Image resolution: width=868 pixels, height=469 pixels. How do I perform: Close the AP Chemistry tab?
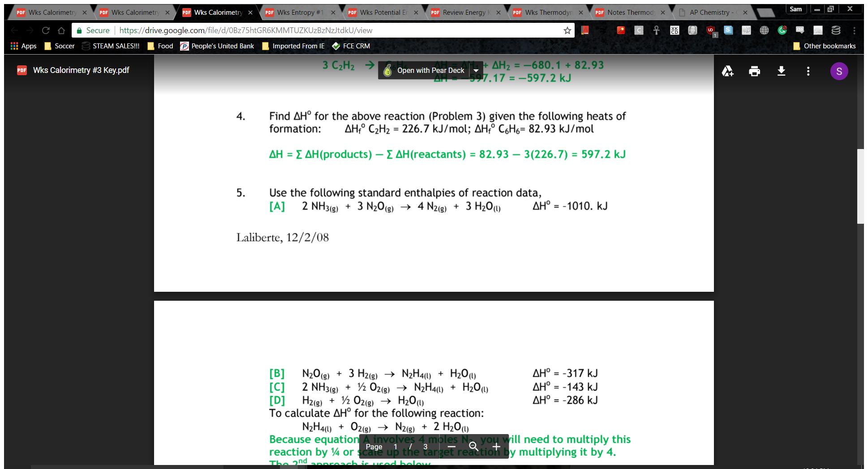click(745, 13)
